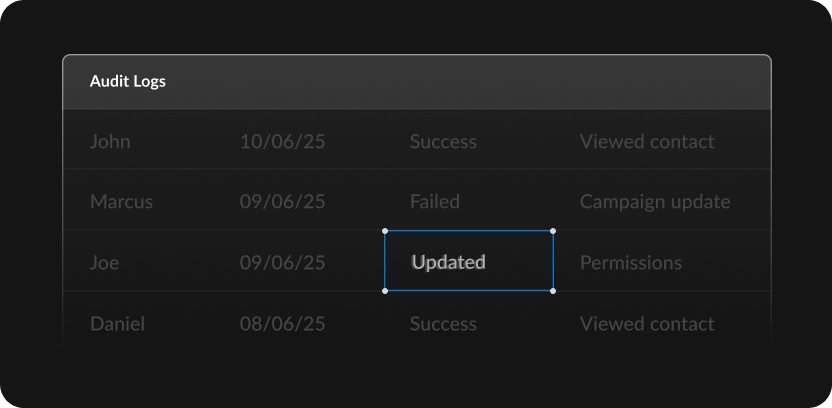Select the Joe name cell

[x=105, y=263]
